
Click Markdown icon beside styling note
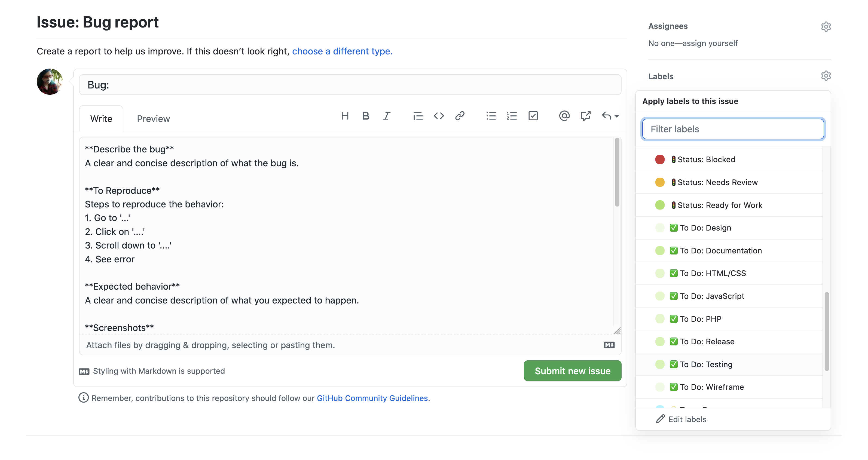click(84, 372)
